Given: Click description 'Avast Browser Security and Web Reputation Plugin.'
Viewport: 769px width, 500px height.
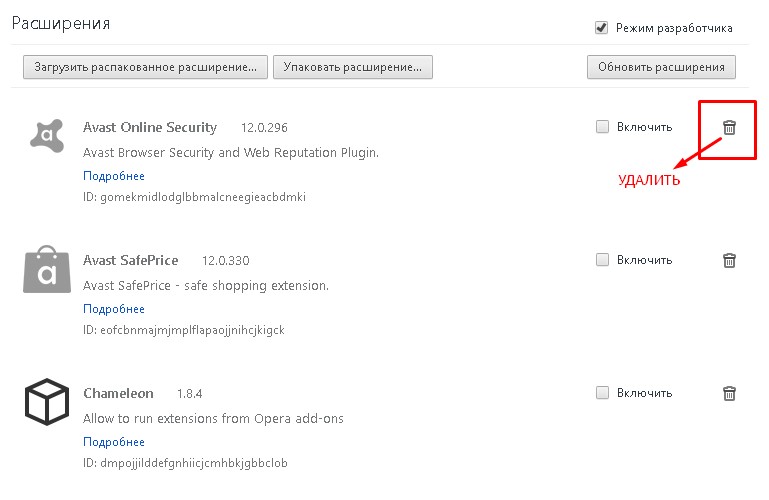Looking at the screenshot, I should pyautogui.click(x=231, y=152).
